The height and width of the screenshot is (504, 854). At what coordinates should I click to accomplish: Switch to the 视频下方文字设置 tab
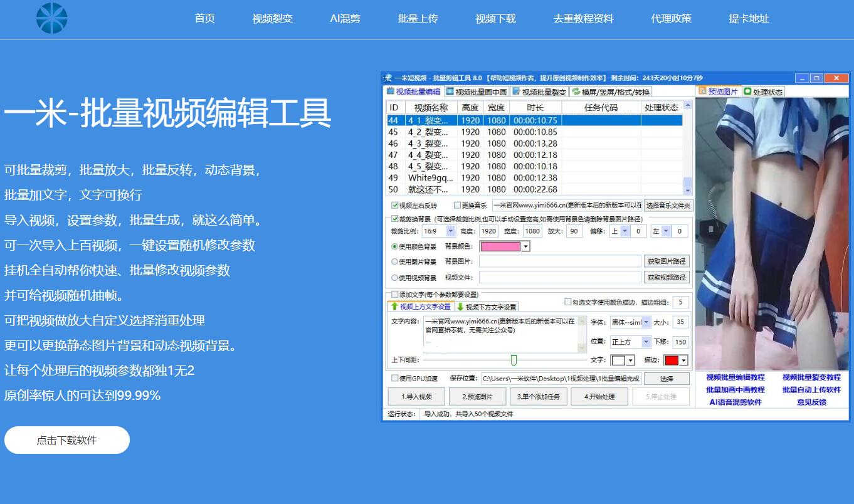(x=490, y=307)
